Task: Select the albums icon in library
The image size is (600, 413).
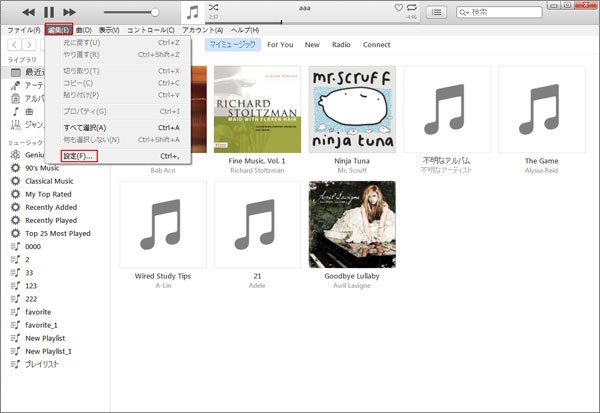Action: pyautogui.click(x=16, y=98)
